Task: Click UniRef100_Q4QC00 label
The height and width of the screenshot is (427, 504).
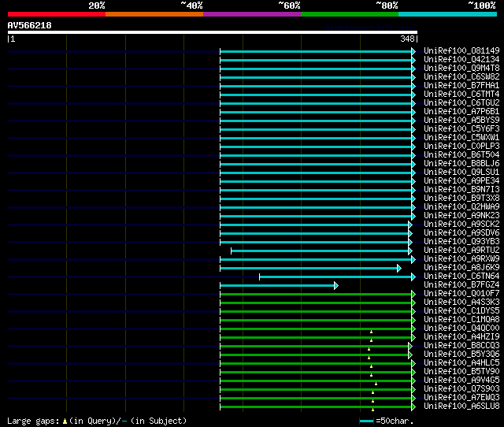Action: (461, 329)
